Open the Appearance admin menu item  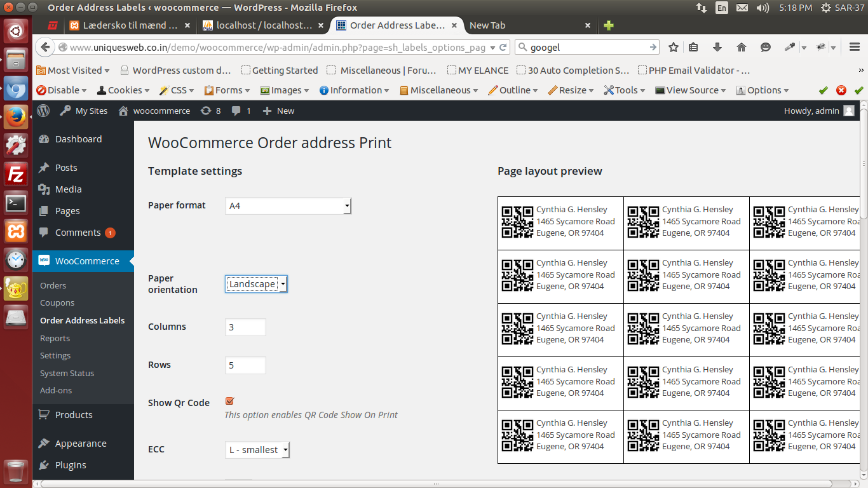point(83,444)
